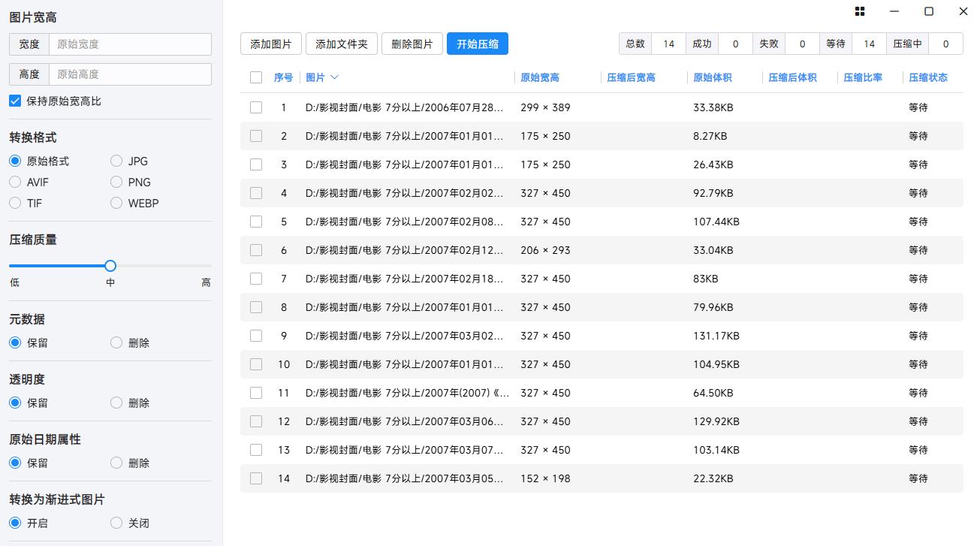This screenshot has height=546, width=980.
Task: Select the row 11 path 2007年(2007)
Action: [x=602, y=393]
